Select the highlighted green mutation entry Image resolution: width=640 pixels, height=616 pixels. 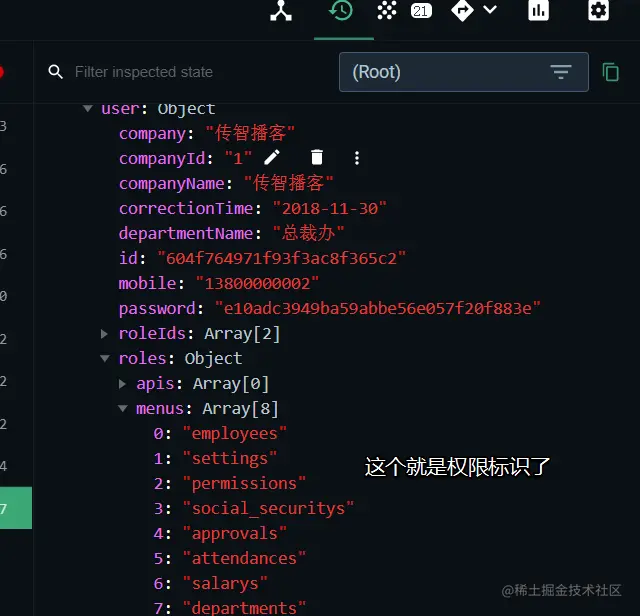(16, 508)
